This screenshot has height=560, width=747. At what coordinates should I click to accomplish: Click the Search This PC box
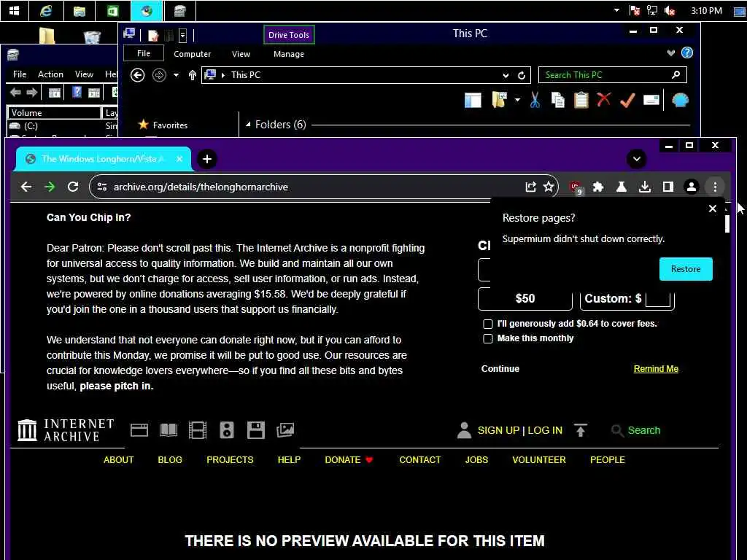(613, 75)
